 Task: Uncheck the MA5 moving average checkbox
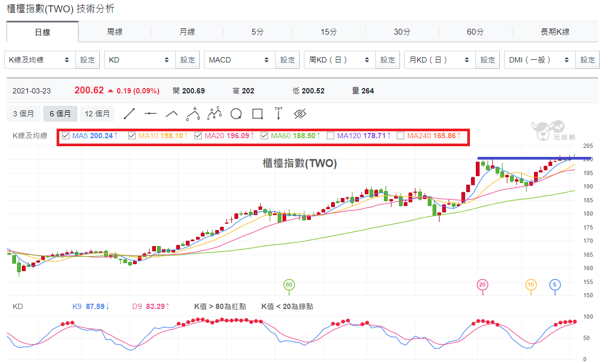[x=66, y=136]
